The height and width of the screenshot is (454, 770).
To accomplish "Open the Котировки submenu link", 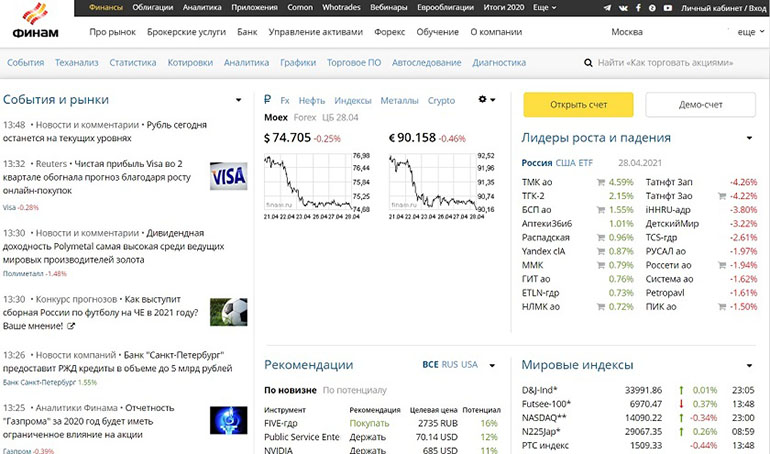I will [190, 63].
